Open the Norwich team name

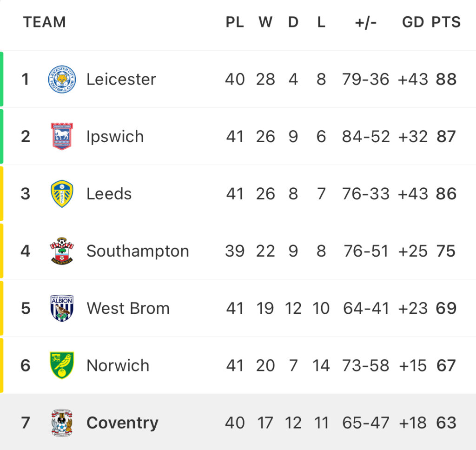[x=118, y=365]
